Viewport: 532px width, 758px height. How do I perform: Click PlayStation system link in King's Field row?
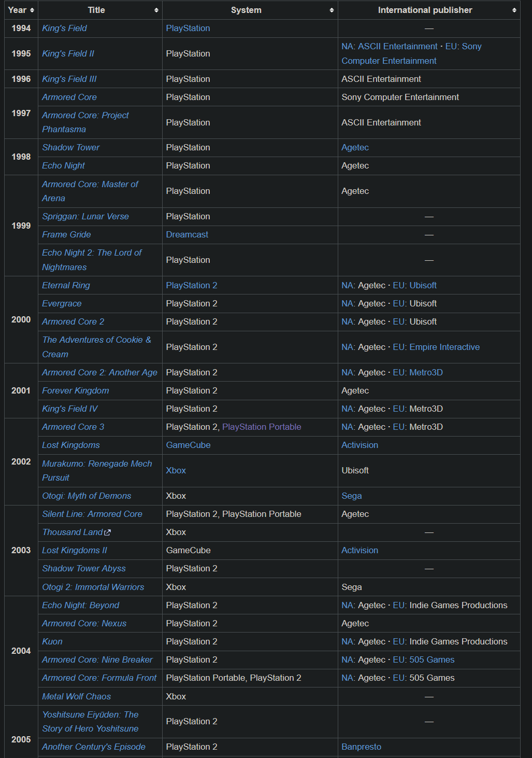click(188, 28)
